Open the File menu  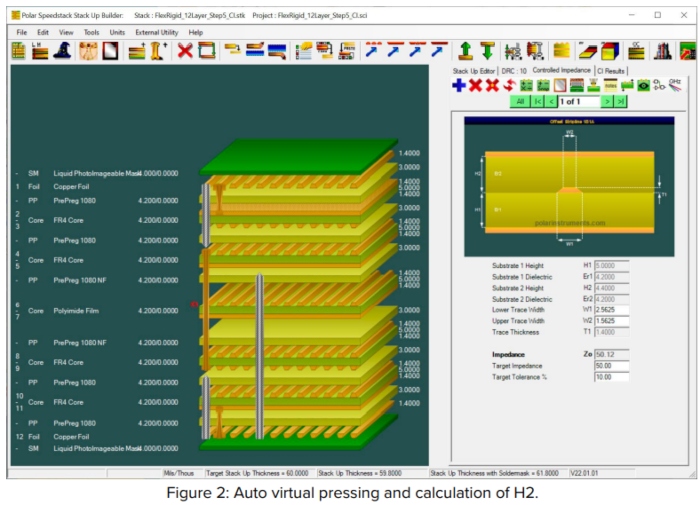(21, 32)
